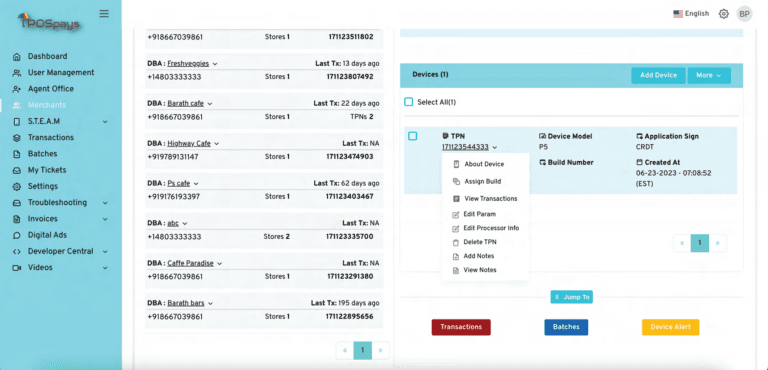
Task: Click the Dashboard home icon
Action: coord(17,56)
